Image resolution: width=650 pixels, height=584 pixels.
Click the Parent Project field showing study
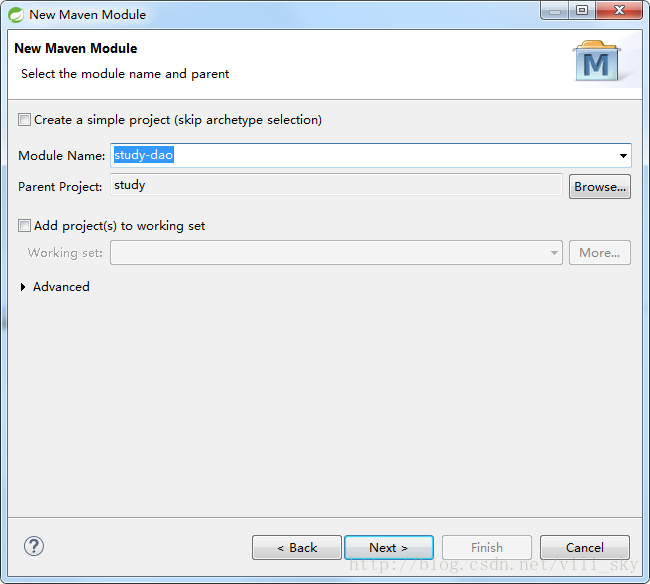(x=336, y=185)
